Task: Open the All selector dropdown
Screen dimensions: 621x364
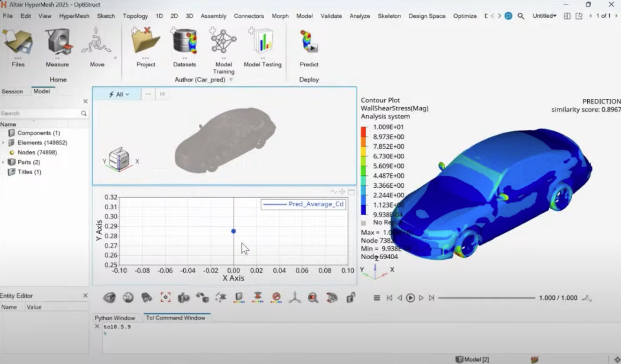Action: (119, 94)
